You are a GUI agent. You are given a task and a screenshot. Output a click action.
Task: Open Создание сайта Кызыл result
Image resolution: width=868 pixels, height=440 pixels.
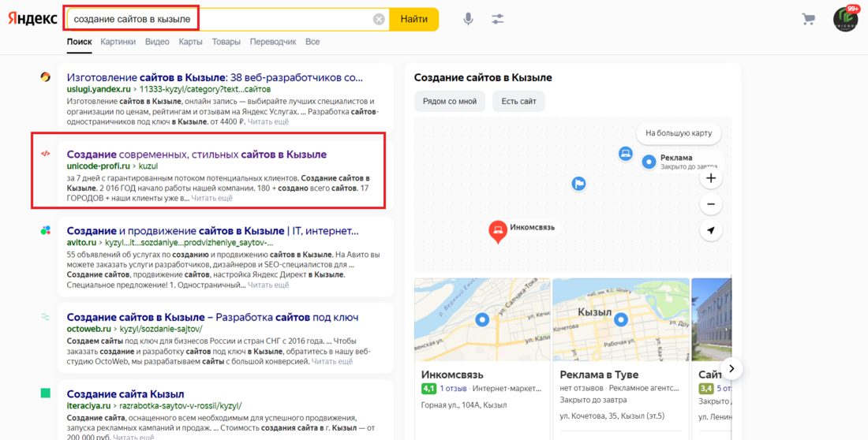(125, 394)
